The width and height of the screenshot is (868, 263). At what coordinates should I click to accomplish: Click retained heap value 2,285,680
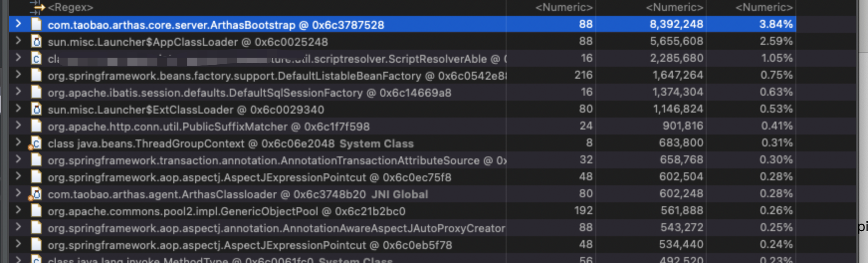(x=676, y=58)
